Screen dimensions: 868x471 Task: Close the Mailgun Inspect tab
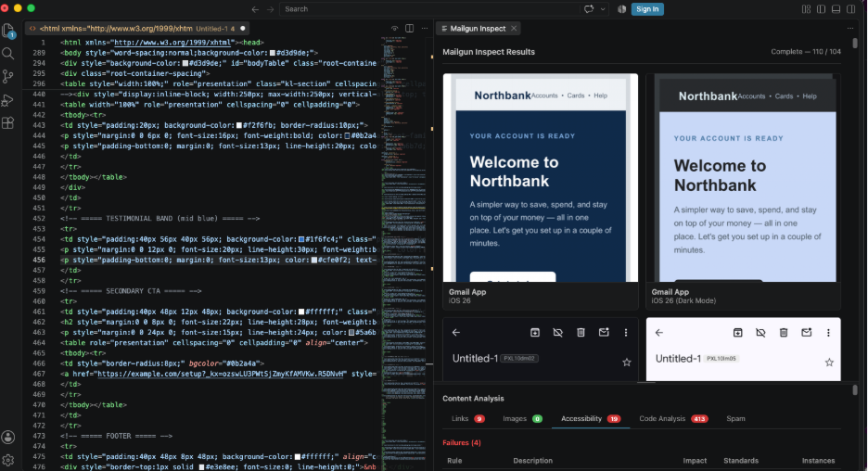514,29
